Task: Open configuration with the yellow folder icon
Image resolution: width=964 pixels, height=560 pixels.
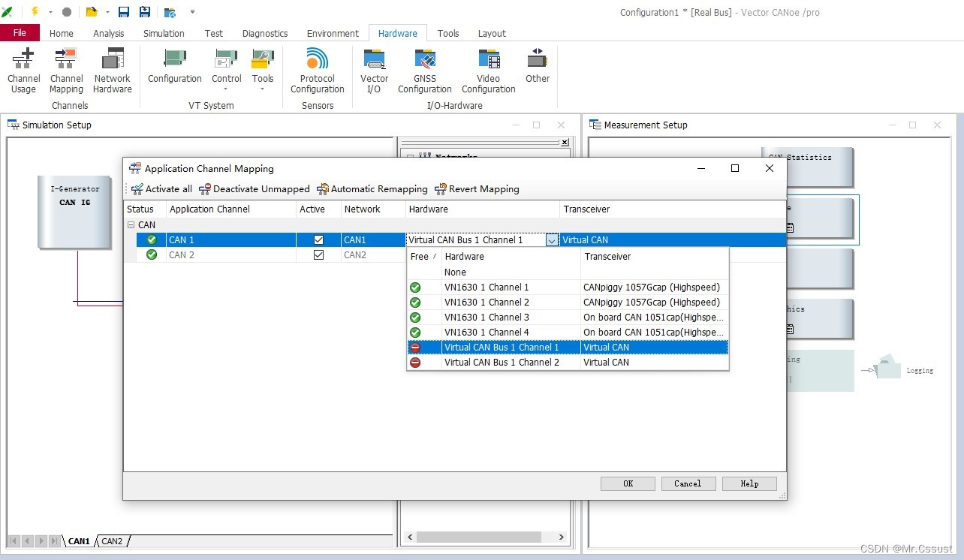Action: pyautogui.click(x=92, y=12)
